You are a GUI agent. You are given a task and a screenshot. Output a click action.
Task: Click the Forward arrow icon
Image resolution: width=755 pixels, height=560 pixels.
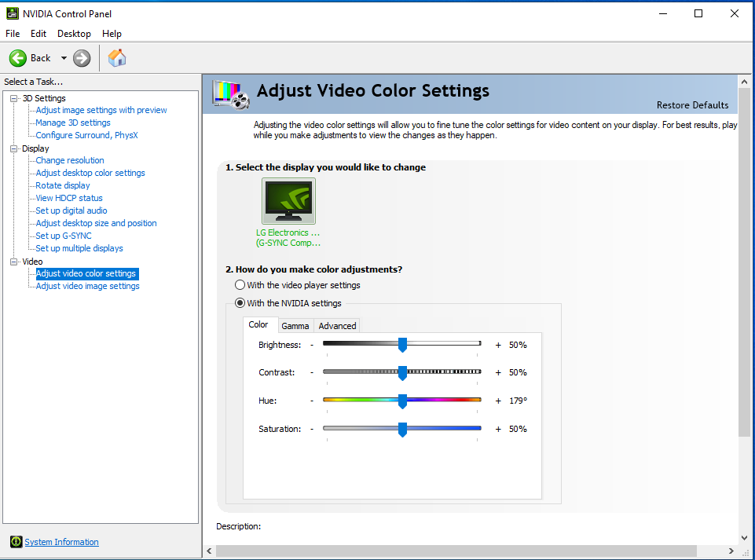tap(82, 58)
